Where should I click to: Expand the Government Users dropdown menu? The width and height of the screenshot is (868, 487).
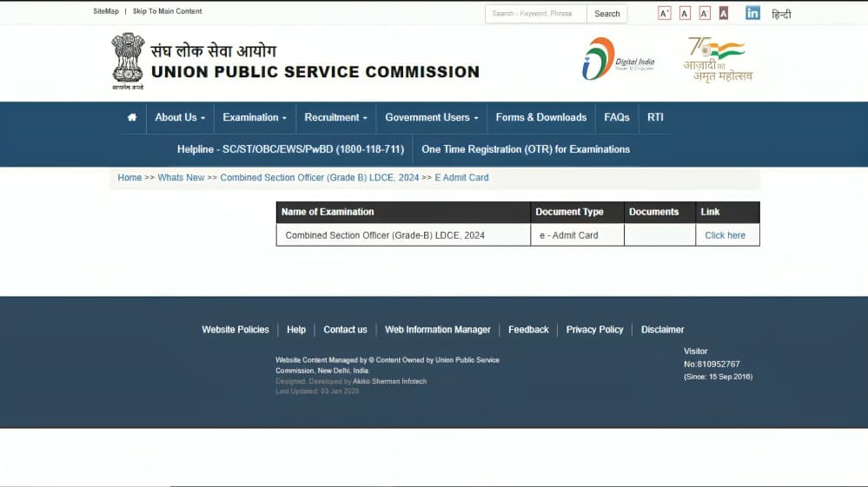432,117
